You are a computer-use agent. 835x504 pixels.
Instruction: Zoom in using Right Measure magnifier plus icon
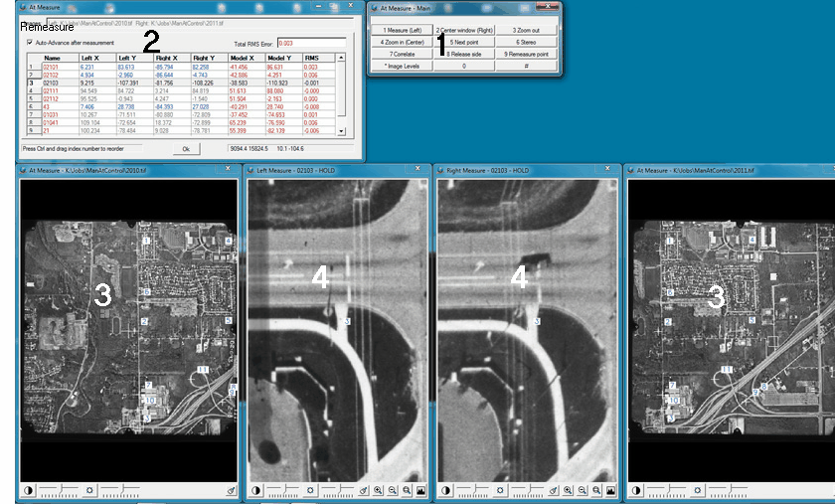point(568,490)
